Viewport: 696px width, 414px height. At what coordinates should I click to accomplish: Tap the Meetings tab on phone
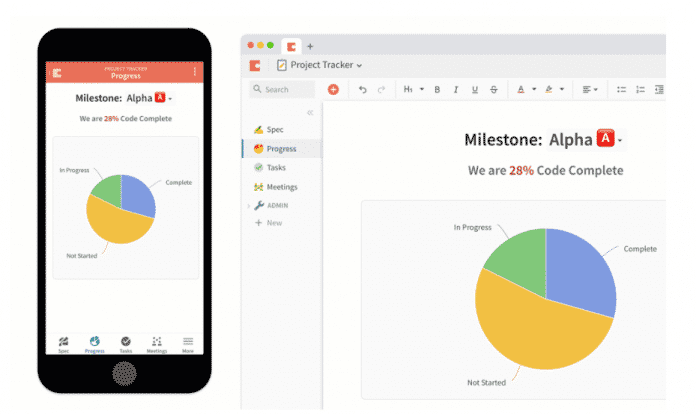pyautogui.click(x=157, y=343)
